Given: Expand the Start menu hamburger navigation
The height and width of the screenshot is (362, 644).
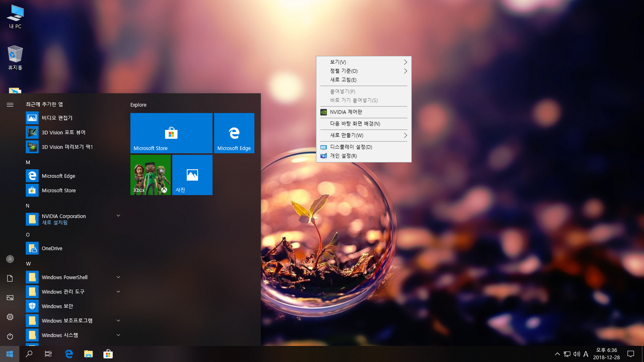Looking at the screenshot, I should [x=10, y=105].
